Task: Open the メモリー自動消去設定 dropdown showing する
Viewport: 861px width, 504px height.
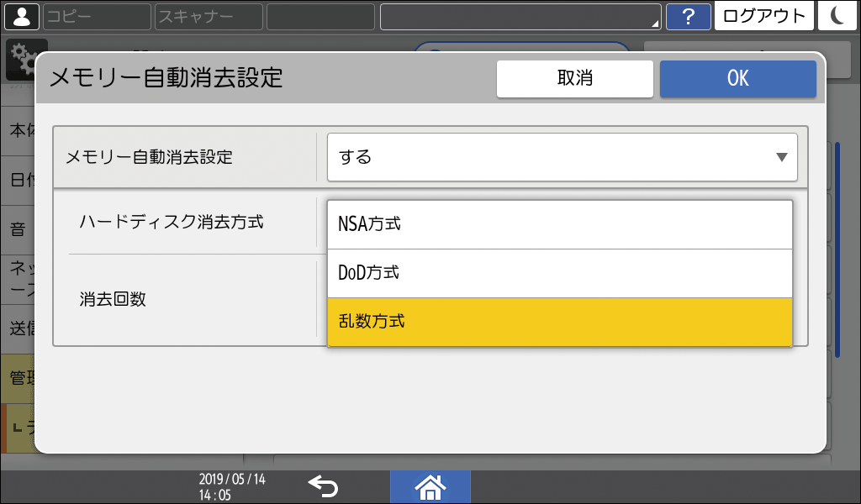Action: point(561,157)
